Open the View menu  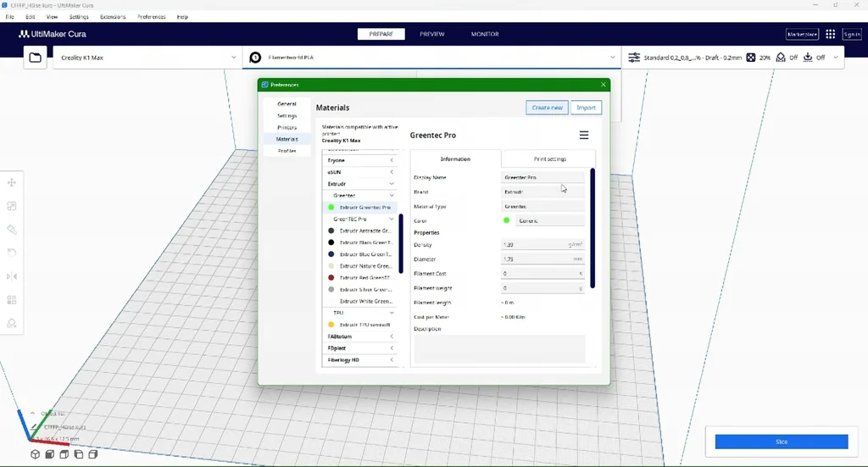click(52, 17)
